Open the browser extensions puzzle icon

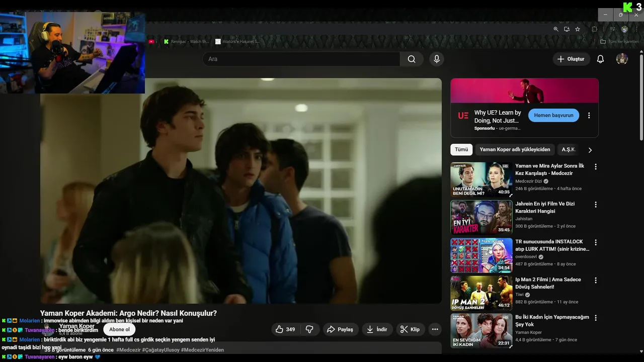[x=595, y=29]
